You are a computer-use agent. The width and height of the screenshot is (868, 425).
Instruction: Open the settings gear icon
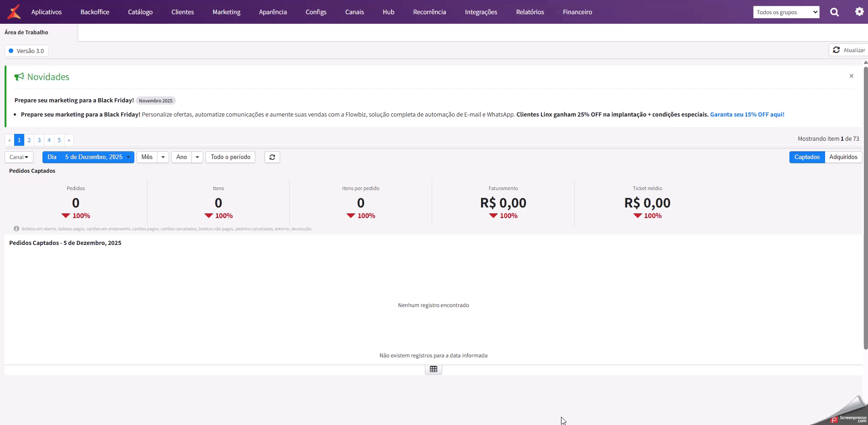(x=859, y=12)
